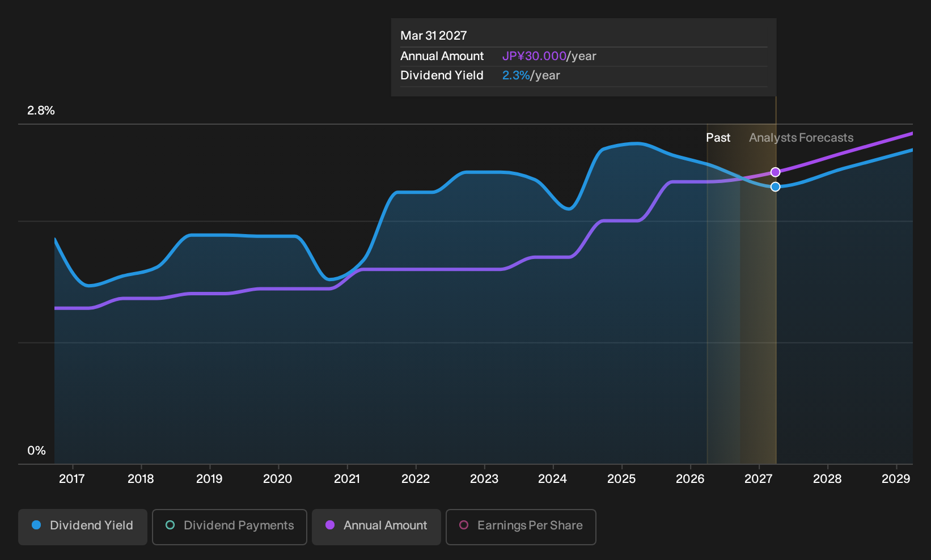931x560 pixels.
Task: Click the 2017 label on the x-axis
Action: click(x=72, y=479)
